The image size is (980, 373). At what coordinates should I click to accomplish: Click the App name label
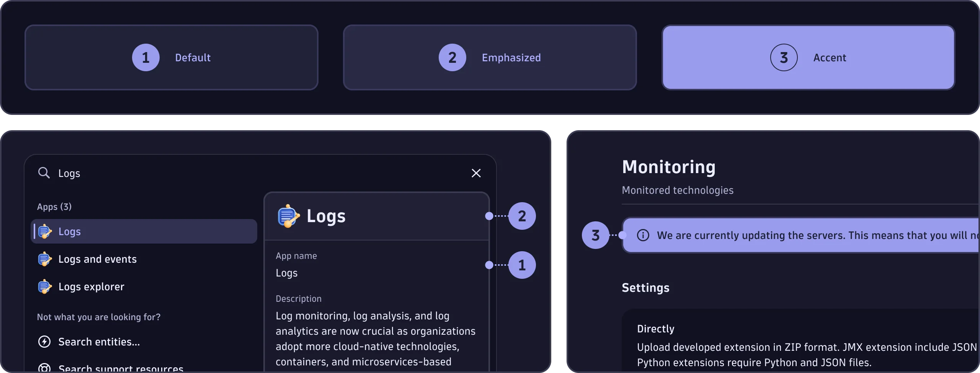click(x=296, y=256)
